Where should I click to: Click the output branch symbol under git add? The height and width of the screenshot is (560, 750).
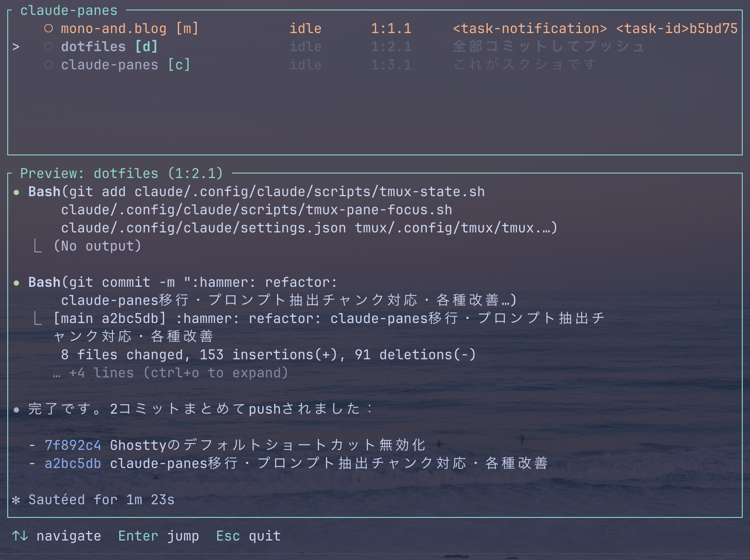pyautogui.click(x=38, y=246)
